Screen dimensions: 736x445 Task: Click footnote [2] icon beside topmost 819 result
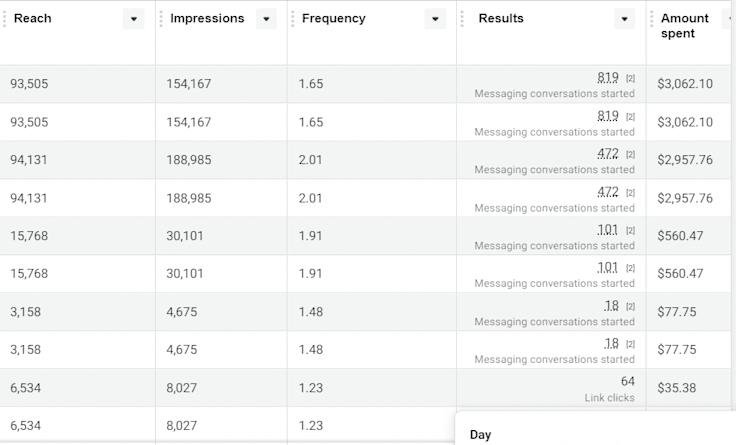click(630, 78)
